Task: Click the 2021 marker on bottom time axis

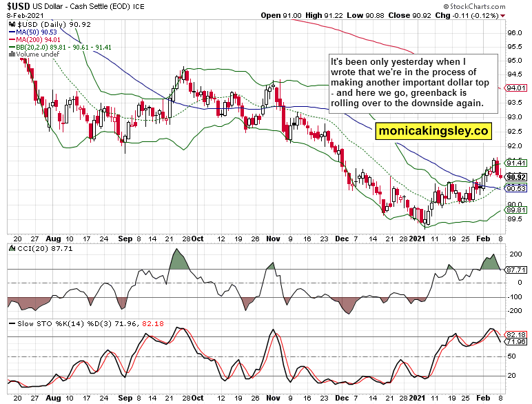Action: click(417, 398)
